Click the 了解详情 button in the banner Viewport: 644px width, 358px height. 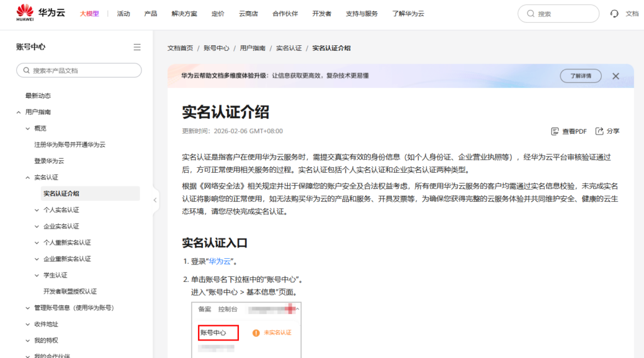pos(580,76)
